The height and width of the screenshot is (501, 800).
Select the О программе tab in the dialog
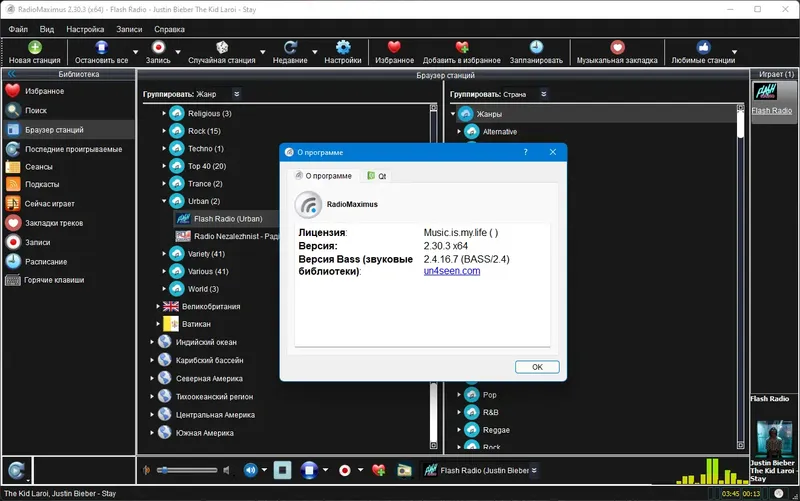(x=323, y=176)
